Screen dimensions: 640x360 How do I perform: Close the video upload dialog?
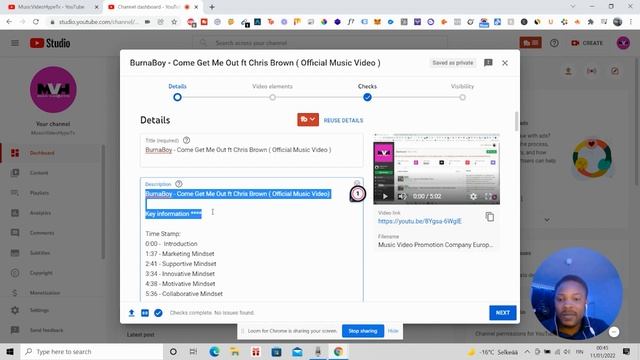(x=505, y=63)
